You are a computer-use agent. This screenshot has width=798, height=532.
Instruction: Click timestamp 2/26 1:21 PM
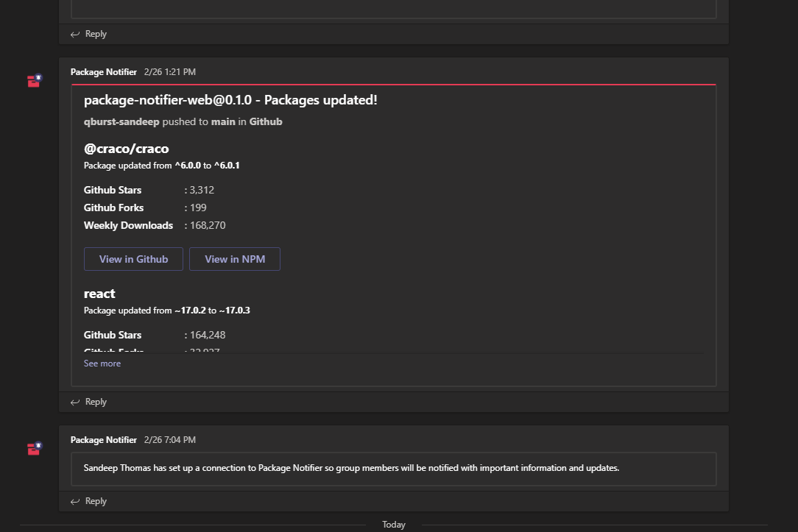(170, 71)
